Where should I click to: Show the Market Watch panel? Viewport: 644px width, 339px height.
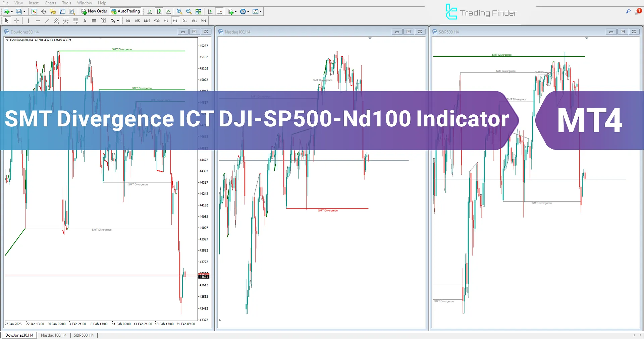tap(34, 11)
